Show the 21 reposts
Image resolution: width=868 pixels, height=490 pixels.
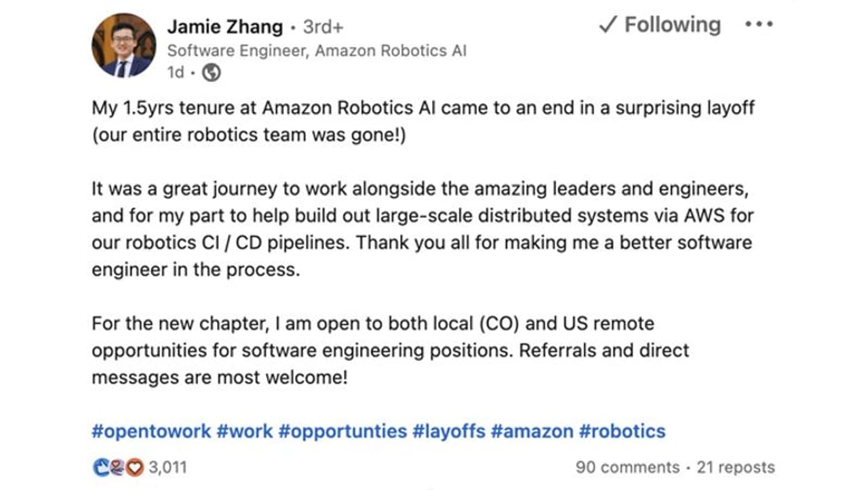736,467
